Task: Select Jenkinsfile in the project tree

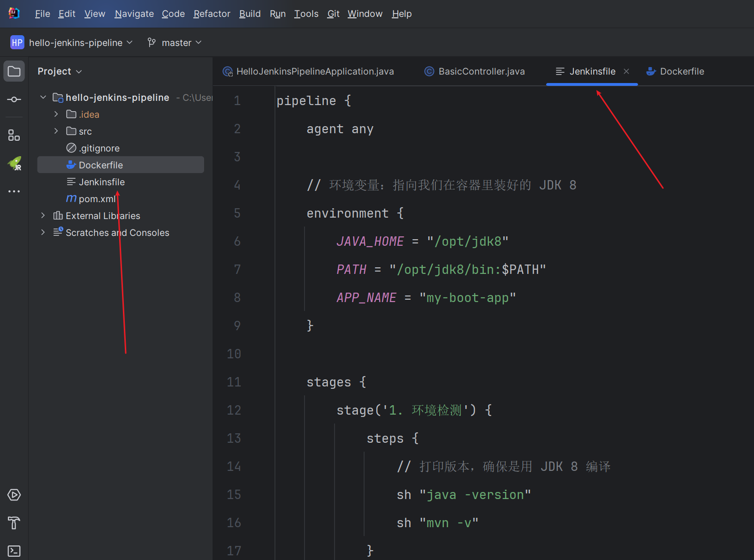Action: [x=121, y=182]
